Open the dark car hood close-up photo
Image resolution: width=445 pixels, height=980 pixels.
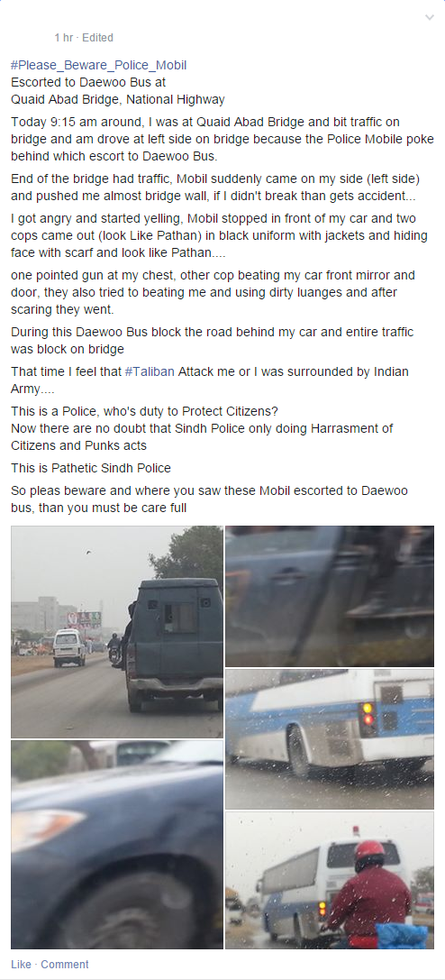click(x=117, y=845)
